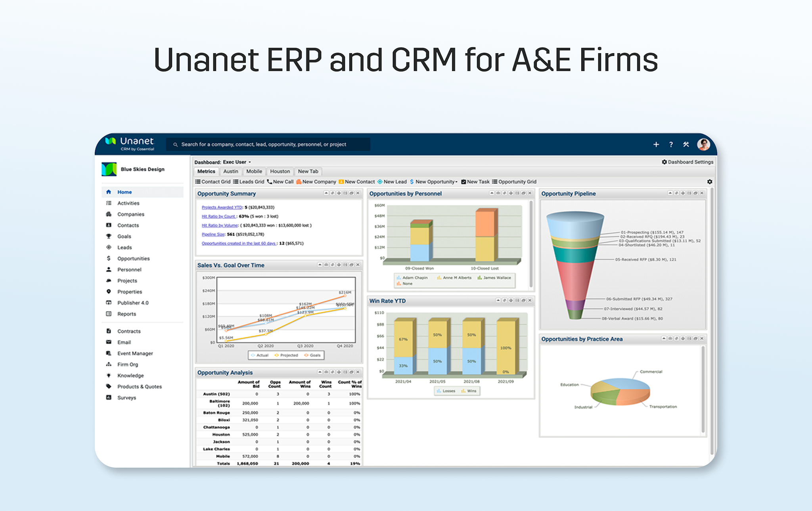Select Home in the sidebar menu
The width and height of the screenshot is (812, 511).
coord(143,192)
